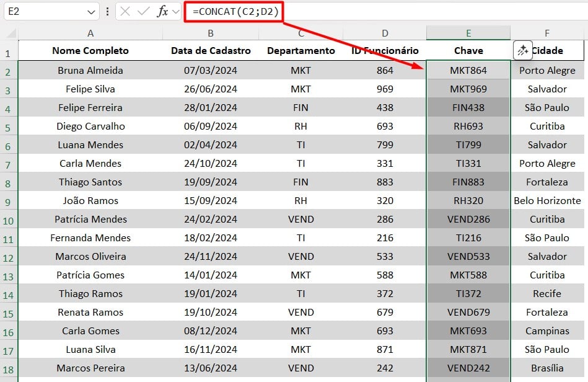This screenshot has width=588, height=382.
Task: Click the Cancel (X) formula button
Action: click(126, 11)
